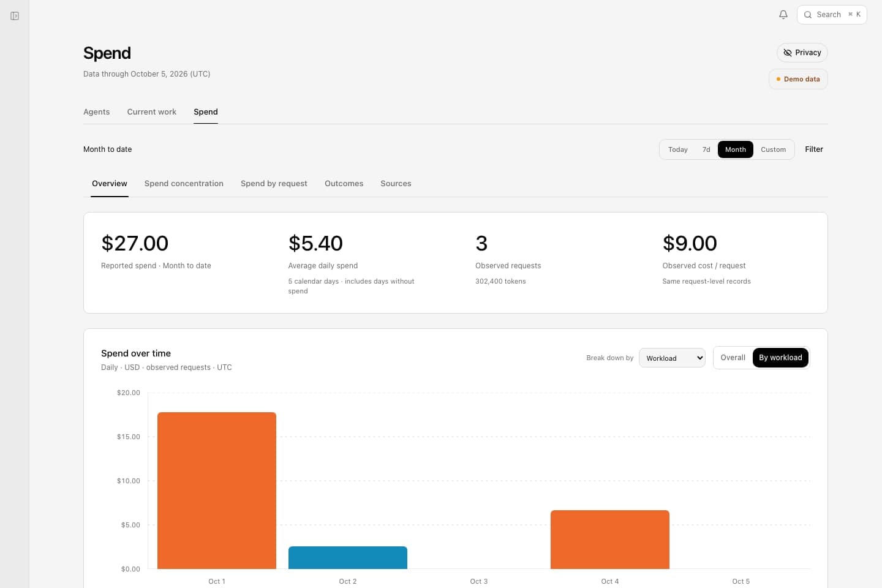Click the Oct 3 axis label
The height and width of the screenshot is (588, 882).
[x=479, y=581]
